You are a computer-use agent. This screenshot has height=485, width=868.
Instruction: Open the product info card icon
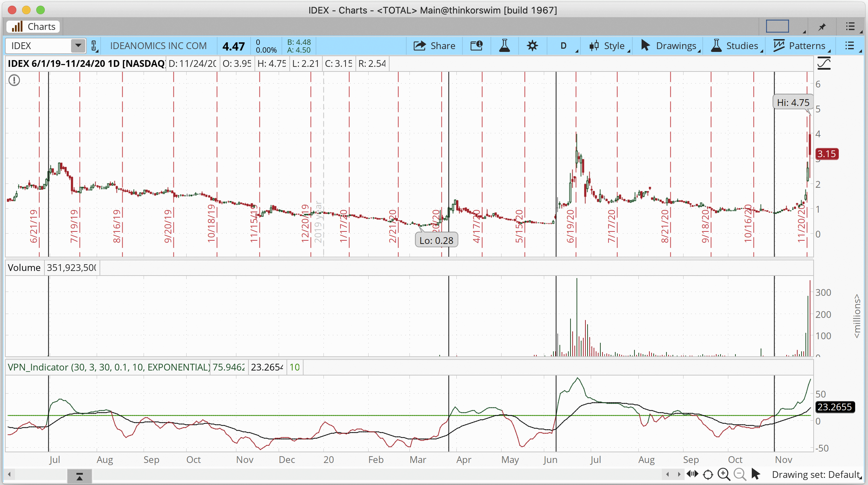click(x=476, y=46)
